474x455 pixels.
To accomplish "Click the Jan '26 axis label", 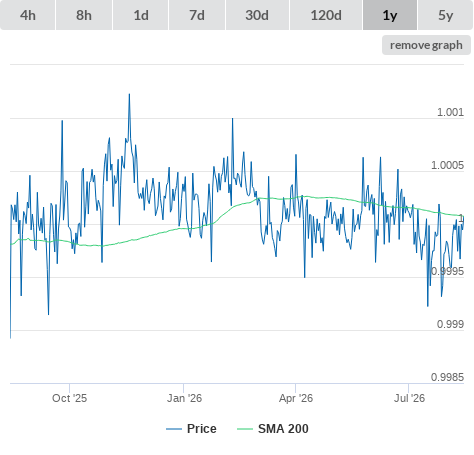I will 184,398.
